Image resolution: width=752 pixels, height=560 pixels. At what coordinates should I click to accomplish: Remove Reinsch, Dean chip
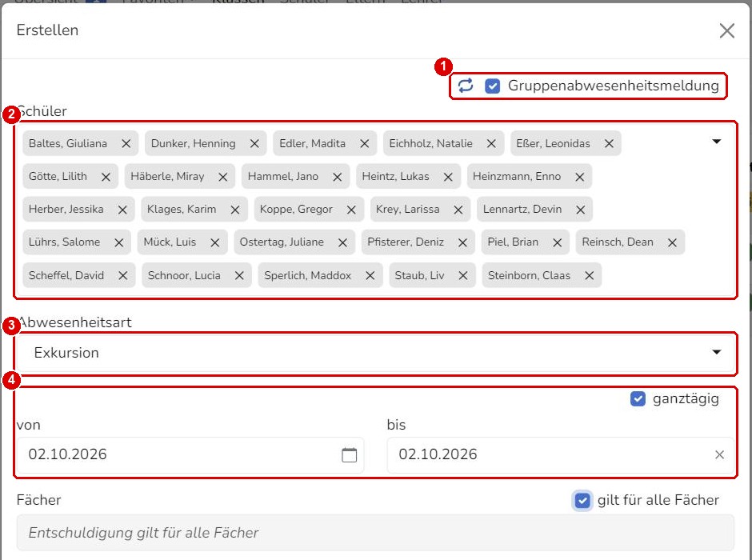[672, 242]
